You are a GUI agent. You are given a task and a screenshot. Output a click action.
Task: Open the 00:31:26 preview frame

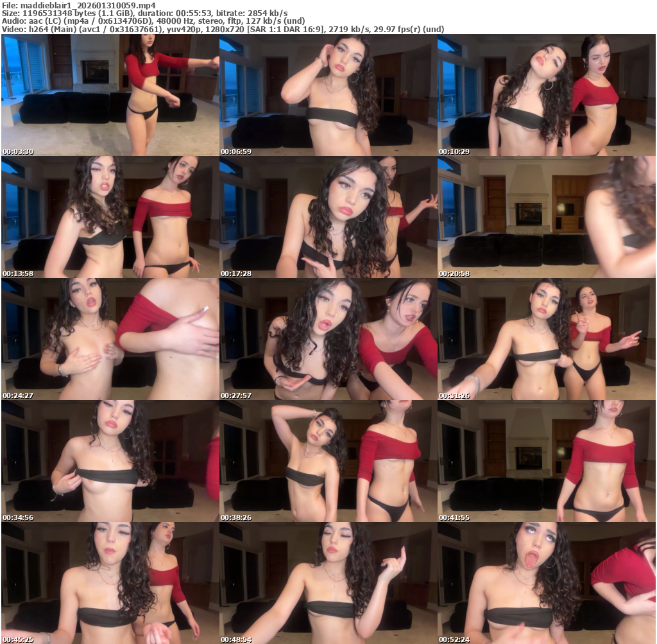pos(546,339)
